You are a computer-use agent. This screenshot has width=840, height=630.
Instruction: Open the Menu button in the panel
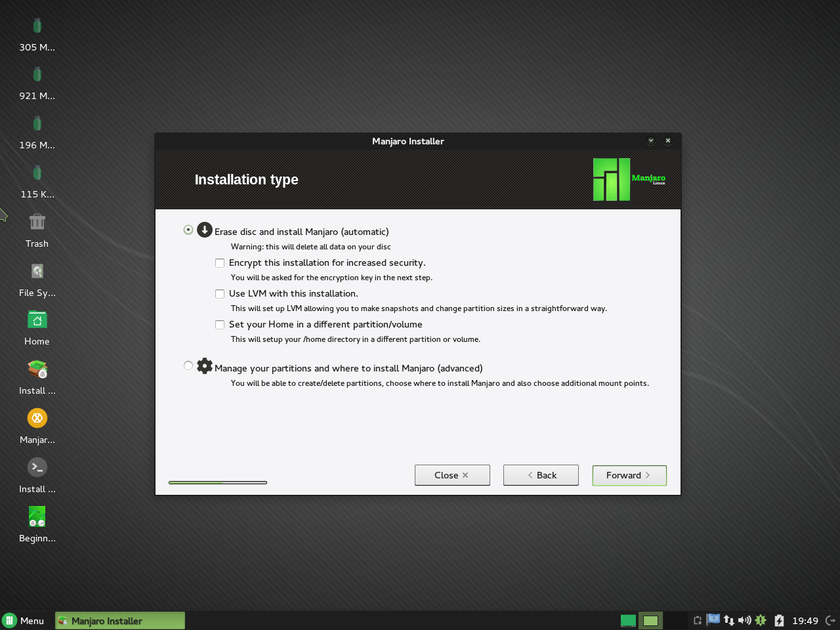coord(24,621)
